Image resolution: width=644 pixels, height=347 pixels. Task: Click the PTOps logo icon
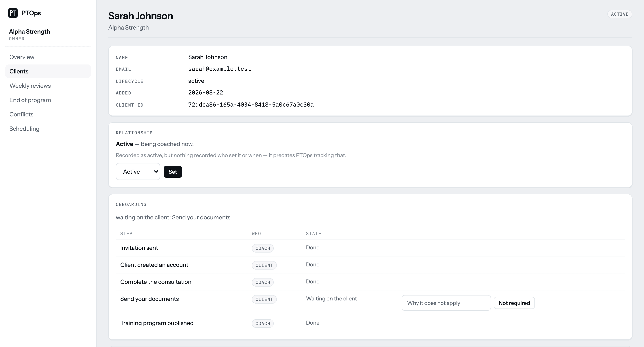[x=13, y=13]
